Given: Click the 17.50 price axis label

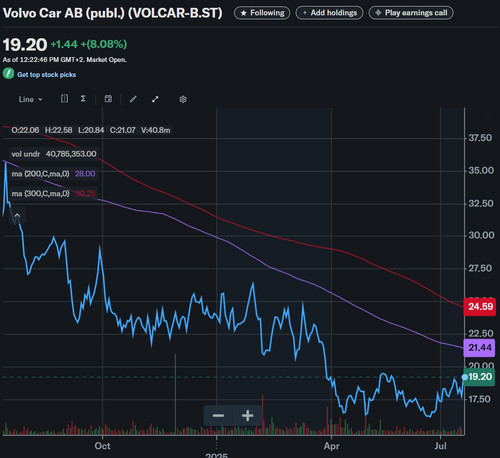Looking at the screenshot, I should [x=479, y=399].
